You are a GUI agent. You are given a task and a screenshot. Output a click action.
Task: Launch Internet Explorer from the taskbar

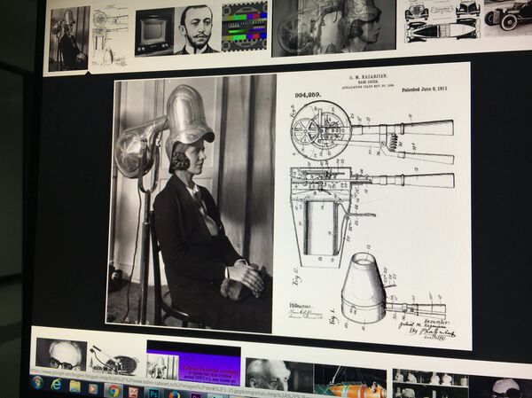[57, 386]
